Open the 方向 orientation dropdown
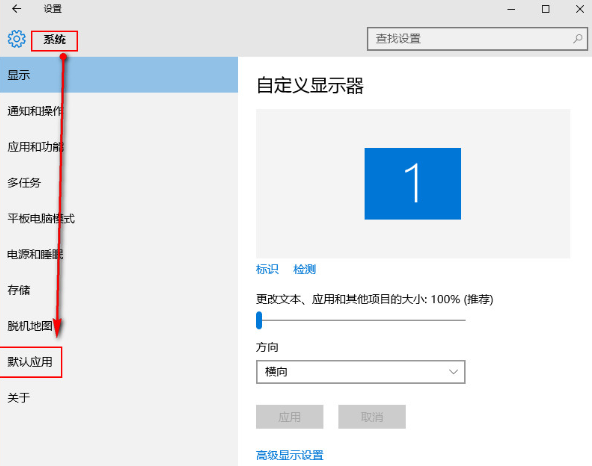This screenshot has height=466, width=592. pyautogui.click(x=361, y=372)
